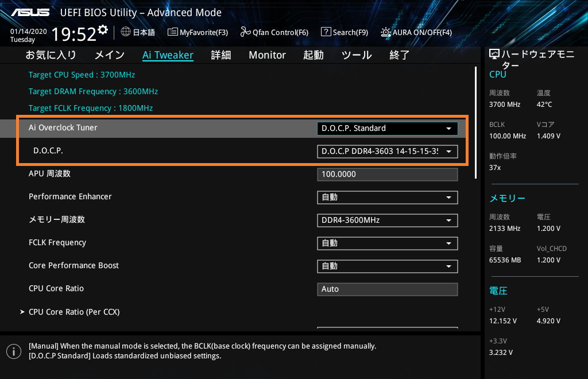Click the 3.232 V reading
Image resolution: width=588 pixels, height=379 pixels.
pos(501,353)
